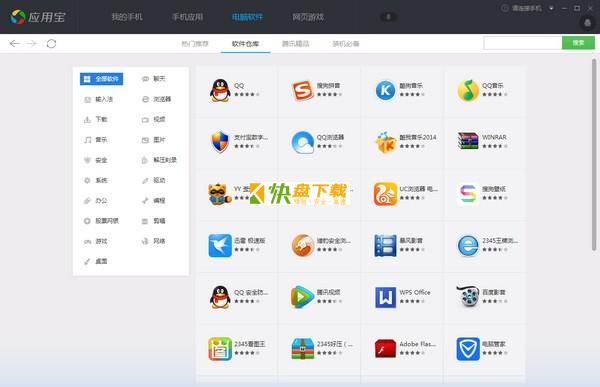This screenshot has height=387, width=600.
Task: Open the Baofeng video film-strip icon
Action: click(385, 245)
